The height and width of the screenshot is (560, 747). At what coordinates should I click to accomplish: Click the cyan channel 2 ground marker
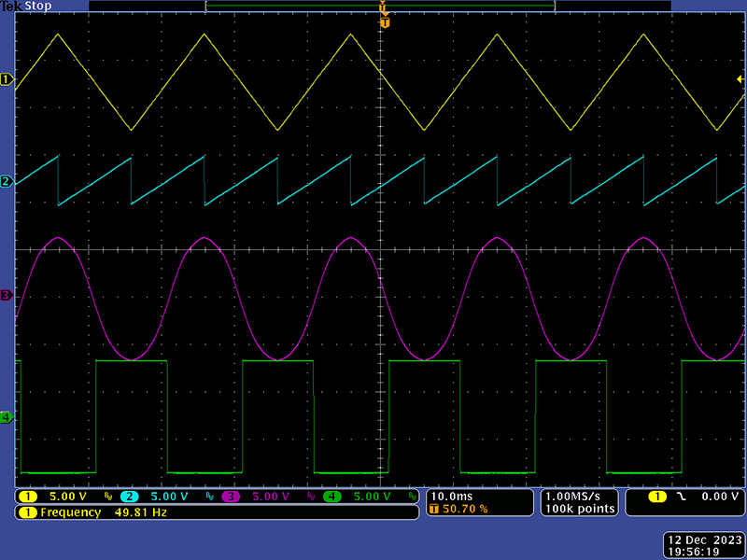coord(6,181)
